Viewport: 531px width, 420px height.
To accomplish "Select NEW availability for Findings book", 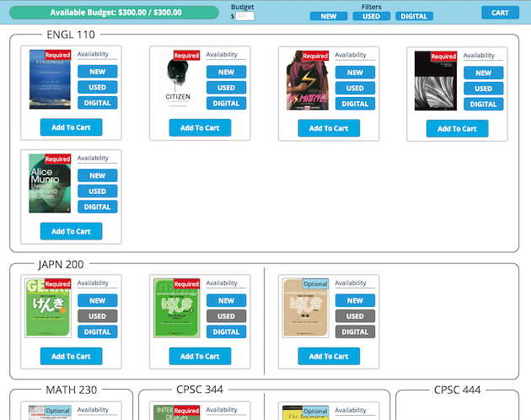I will click(x=98, y=72).
